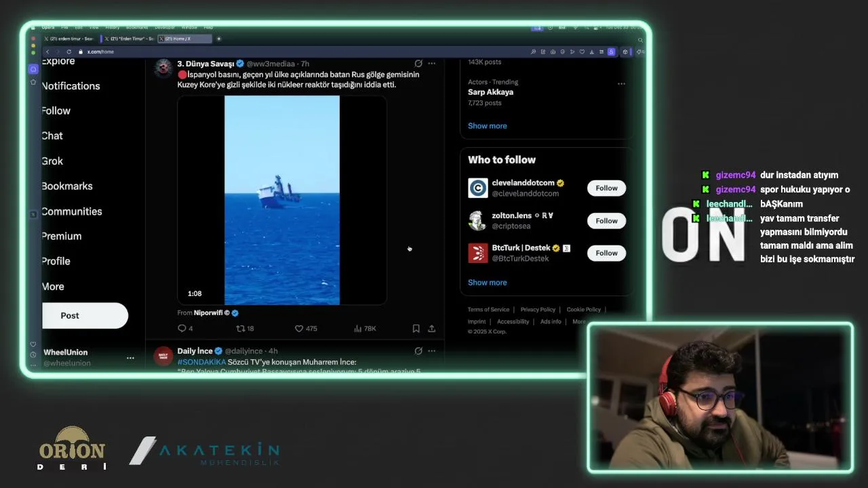Open more options on the 3. Dünya Savaşı post

coord(431,64)
